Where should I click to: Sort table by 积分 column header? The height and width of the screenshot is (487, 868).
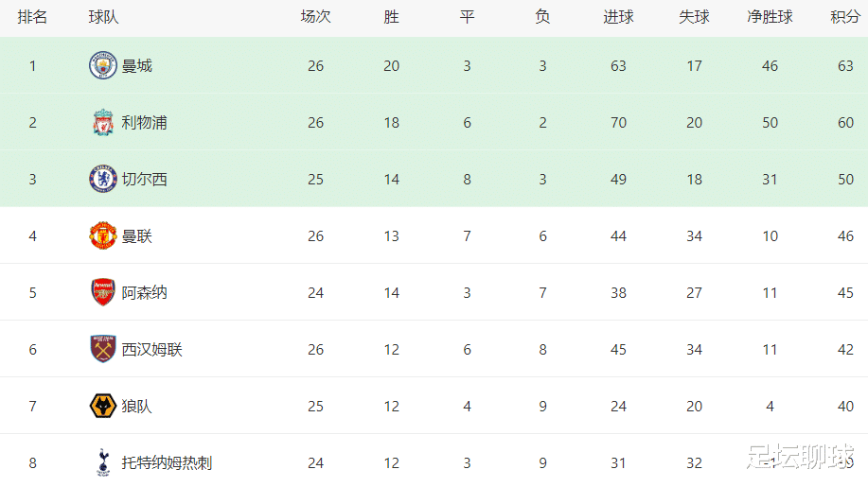(x=845, y=17)
